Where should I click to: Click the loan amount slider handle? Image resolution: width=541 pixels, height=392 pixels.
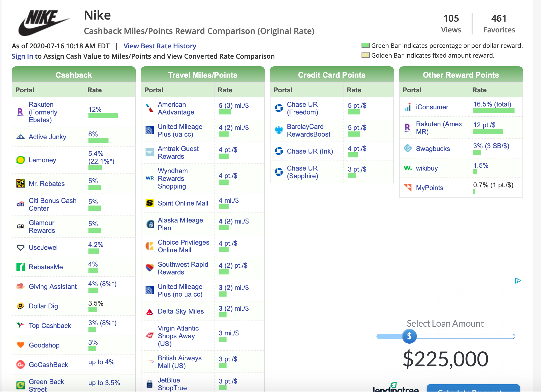[x=409, y=336]
